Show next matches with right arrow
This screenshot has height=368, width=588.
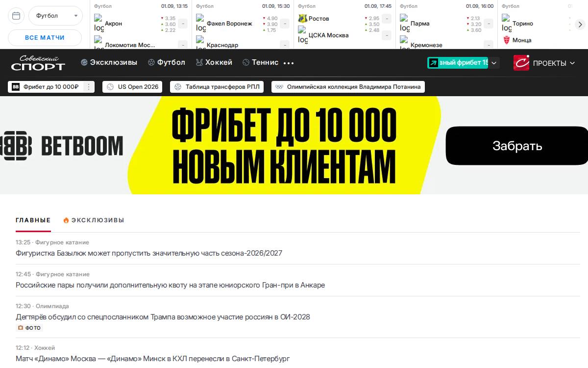[580, 25]
